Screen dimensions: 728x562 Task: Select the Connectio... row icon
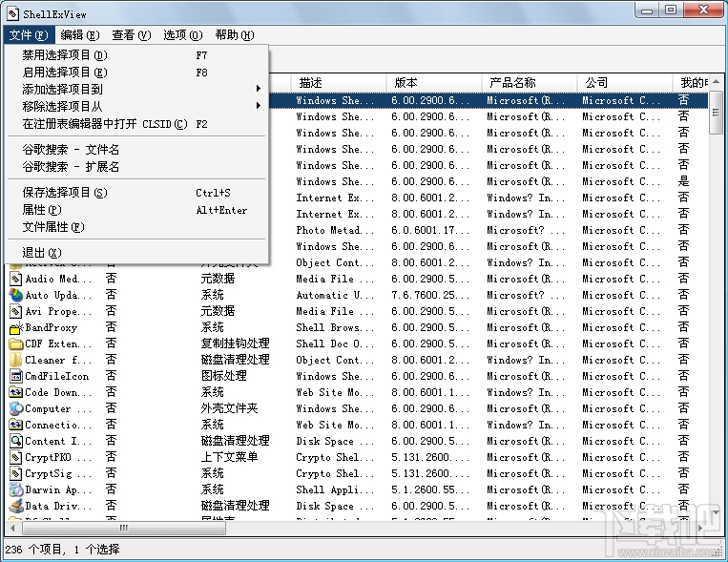tap(16, 425)
